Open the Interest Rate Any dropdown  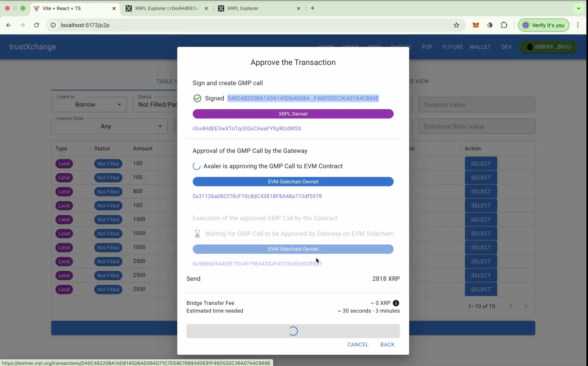tap(109, 126)
